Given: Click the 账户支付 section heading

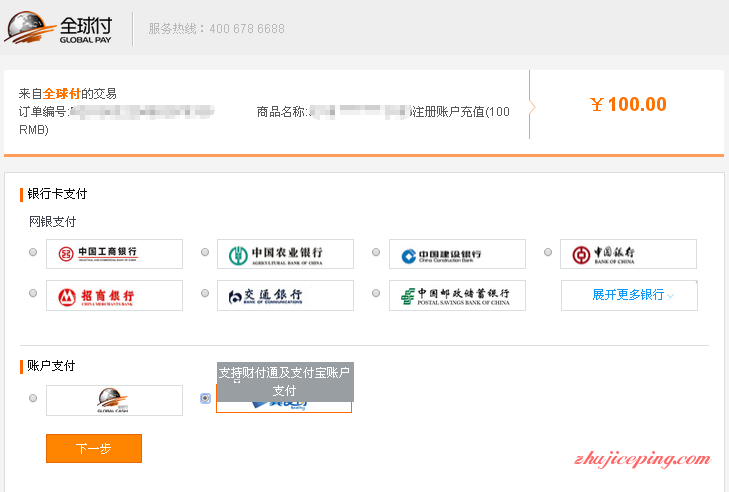Looking at the screenshot, I should coord(51,366).
